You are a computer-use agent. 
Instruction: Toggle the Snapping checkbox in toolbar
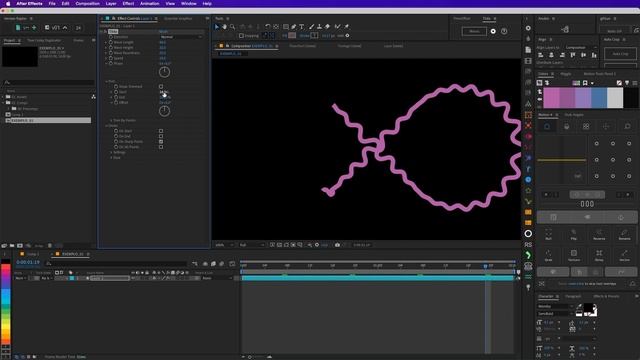point(241,36)
